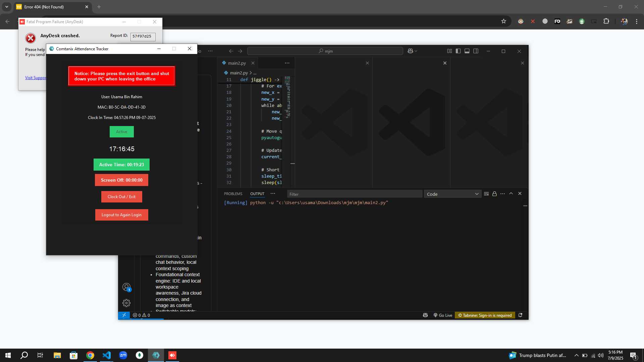Screen dimensions: 644x362
Task: Click the output Filter input field
Action: [355, 194]
